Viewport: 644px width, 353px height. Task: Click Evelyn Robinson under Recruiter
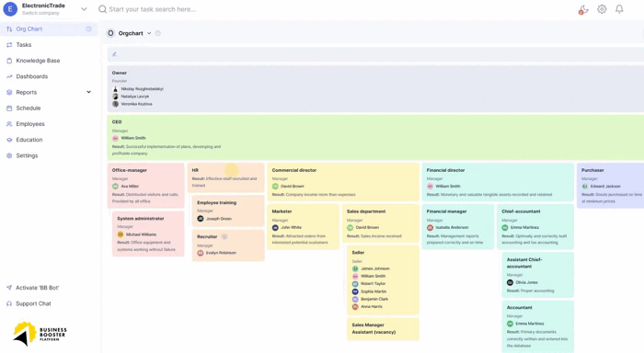click(x=221, y=253)
